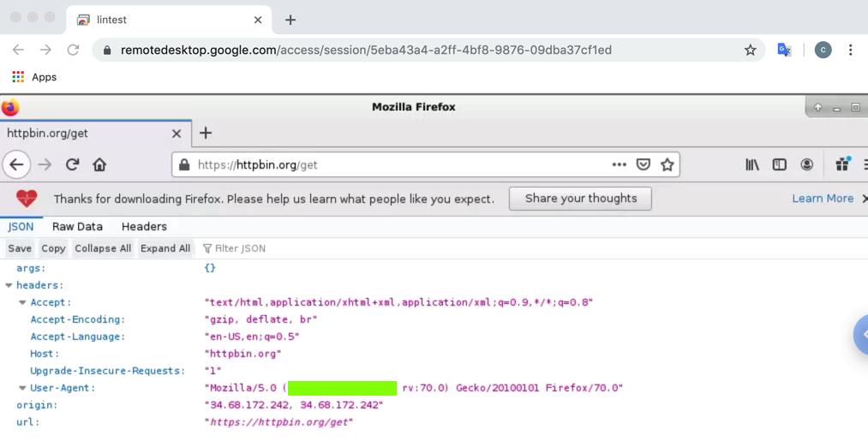Open Firefox account icon
This screenshot has height=447, width=868.
(x=807, y=164)
